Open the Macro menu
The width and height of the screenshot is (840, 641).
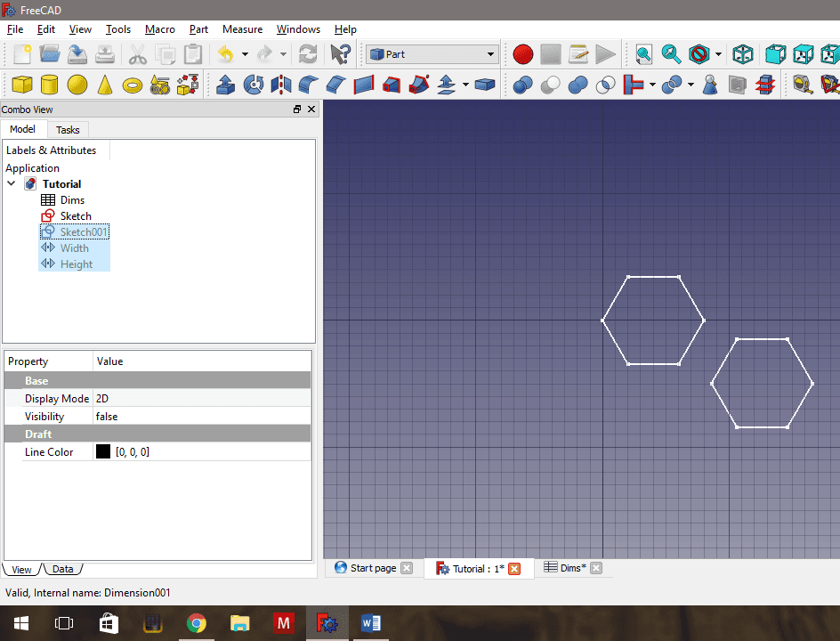click(x=159, y=29)
